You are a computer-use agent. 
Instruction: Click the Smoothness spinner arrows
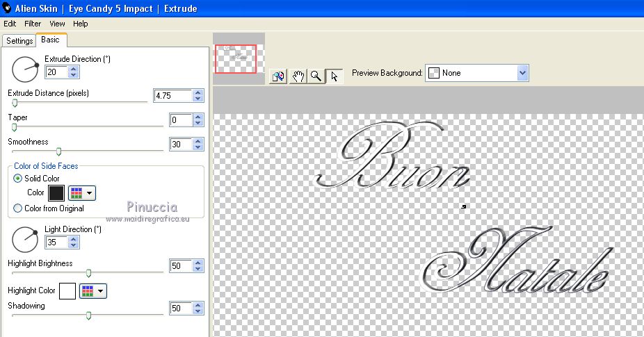(x=198, y=144)
